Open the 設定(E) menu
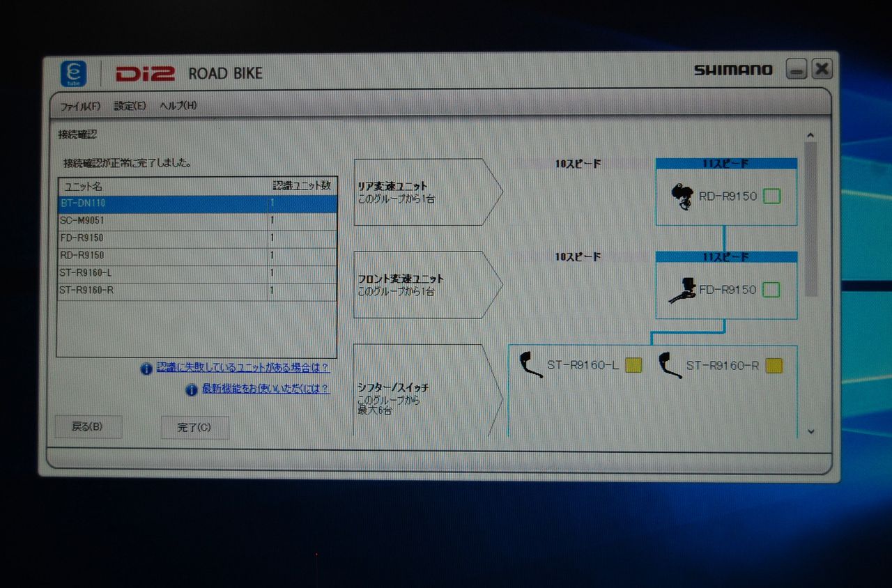 (130, 106)
